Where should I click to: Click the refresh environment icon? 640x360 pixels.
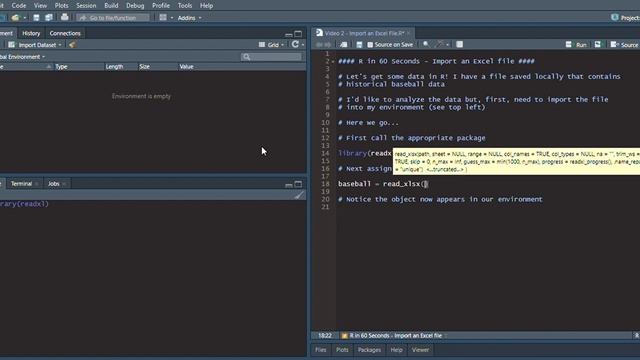tap(295, 44)
